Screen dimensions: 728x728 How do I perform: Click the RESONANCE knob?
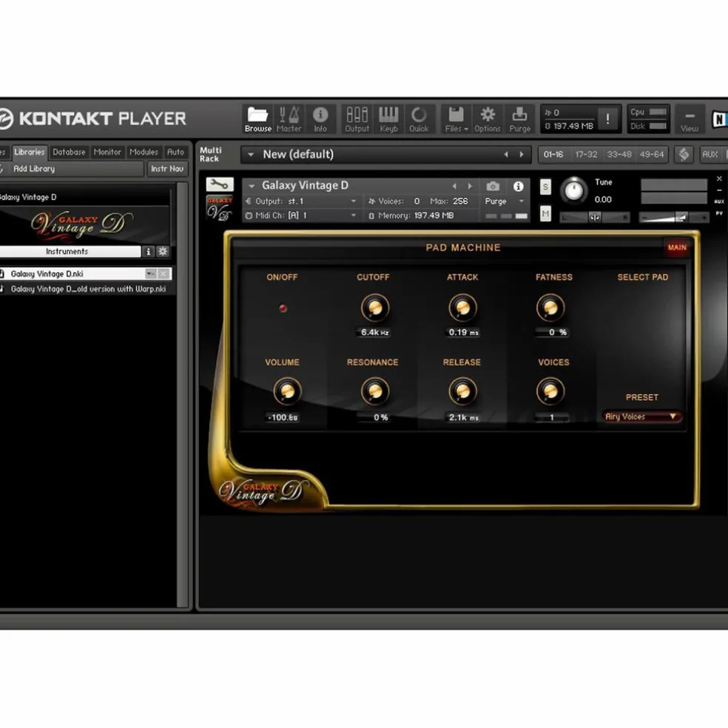tap(374, 391)
